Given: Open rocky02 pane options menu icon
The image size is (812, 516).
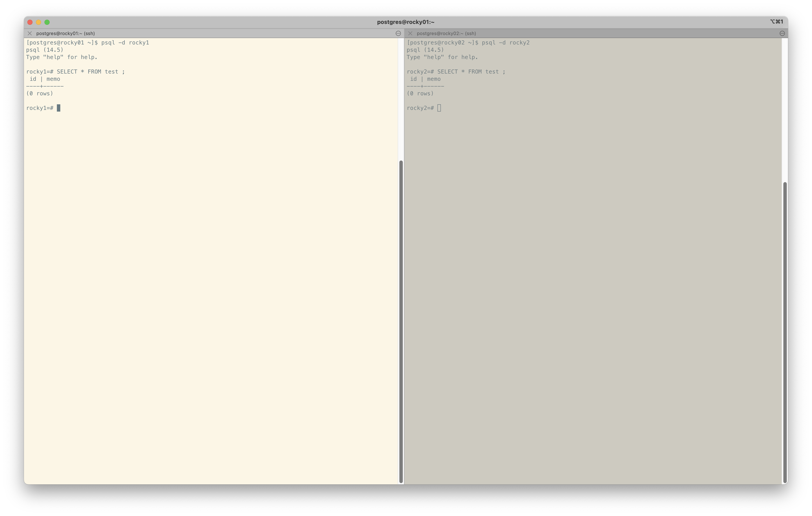Looking at the screenshot, I should coord(782,33).
